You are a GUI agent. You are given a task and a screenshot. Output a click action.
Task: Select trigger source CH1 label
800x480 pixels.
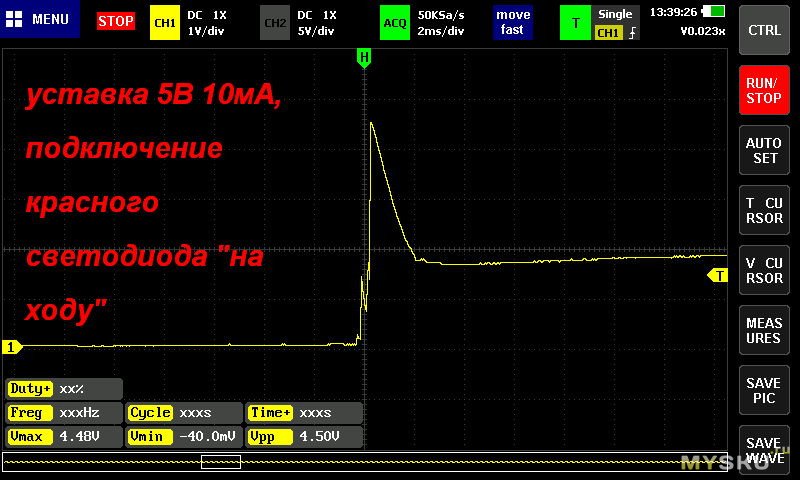[x=608, y=33]
